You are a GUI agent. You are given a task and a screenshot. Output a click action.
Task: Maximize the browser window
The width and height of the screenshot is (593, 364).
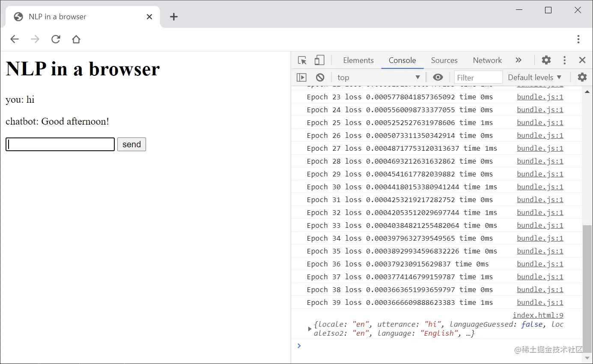[548, 10]
